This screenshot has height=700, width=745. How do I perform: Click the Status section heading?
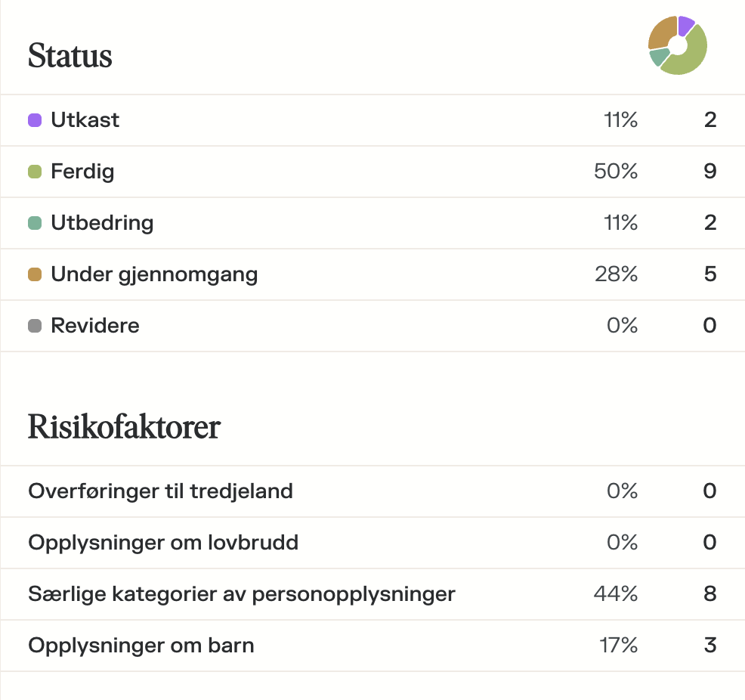pos(70,56)
